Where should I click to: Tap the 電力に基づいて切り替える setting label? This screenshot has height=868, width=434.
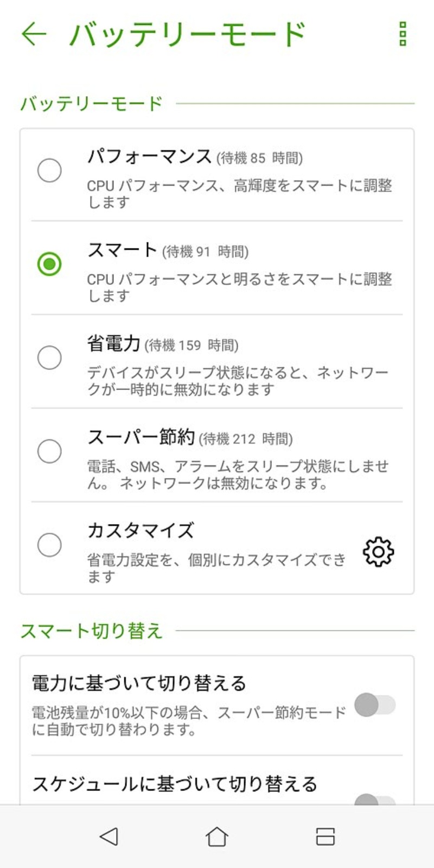(139, 684)
